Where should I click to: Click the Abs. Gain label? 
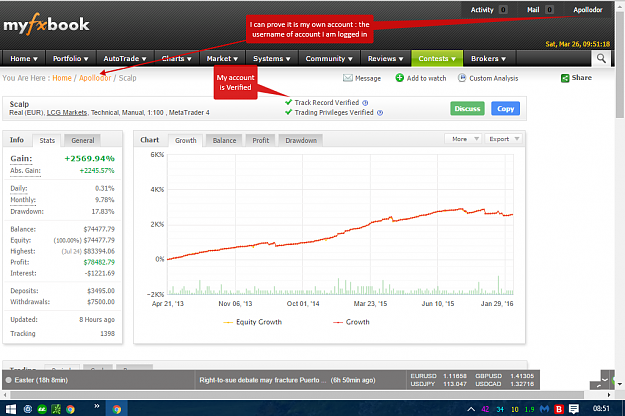coord(26,171)
